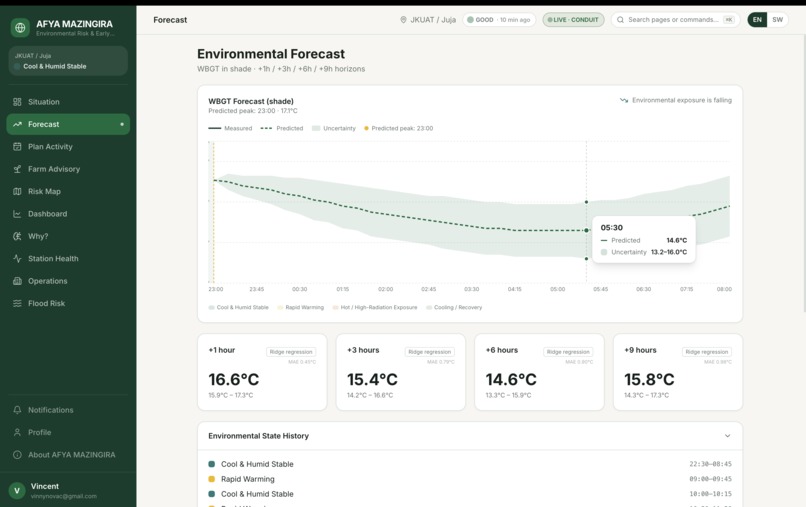Viewport: 806px width, 507px height.
Task: Click the location pin icon near JKUAT / Juja
Action: [x=403, y=20]
